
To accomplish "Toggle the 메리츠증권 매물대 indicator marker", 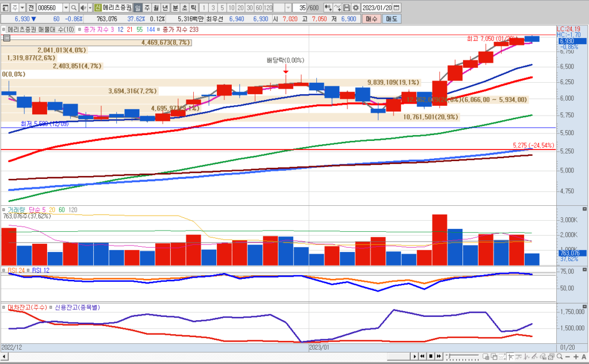I will click(x=4, y=29).
